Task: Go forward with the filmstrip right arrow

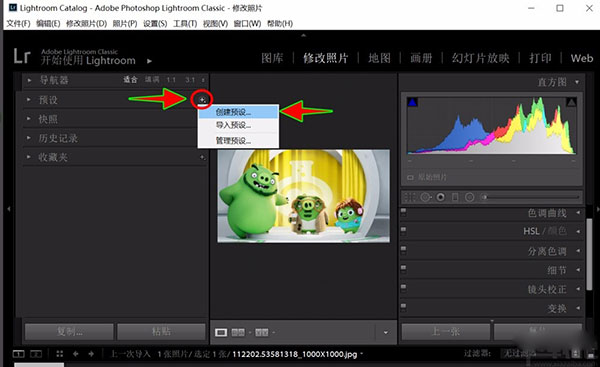Action: coord(91,354)
